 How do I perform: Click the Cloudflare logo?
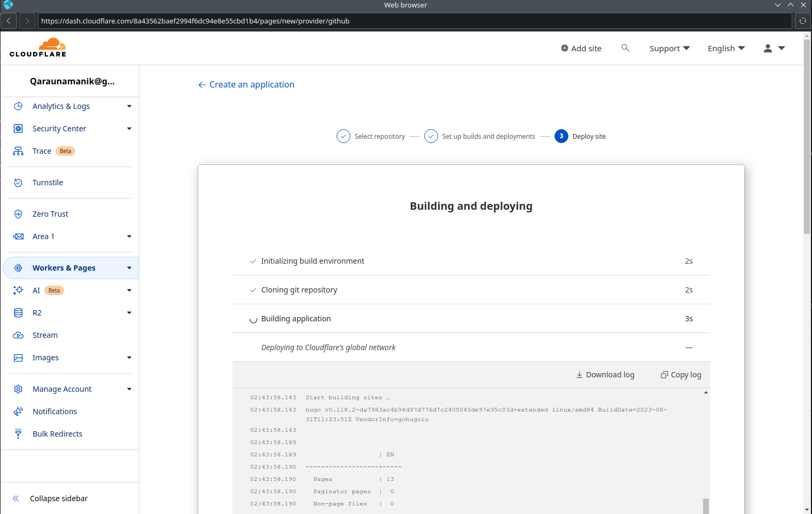[38, 48]
